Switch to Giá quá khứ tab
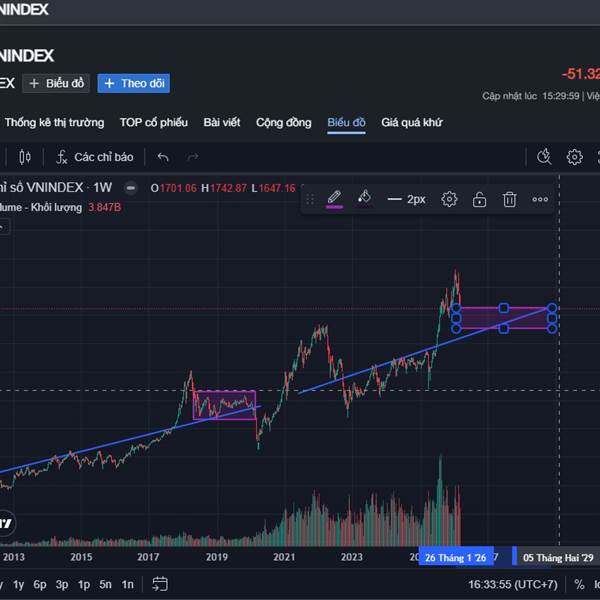Screen dimensions: 600x600 pyautogui.click(x=412, y=122)
